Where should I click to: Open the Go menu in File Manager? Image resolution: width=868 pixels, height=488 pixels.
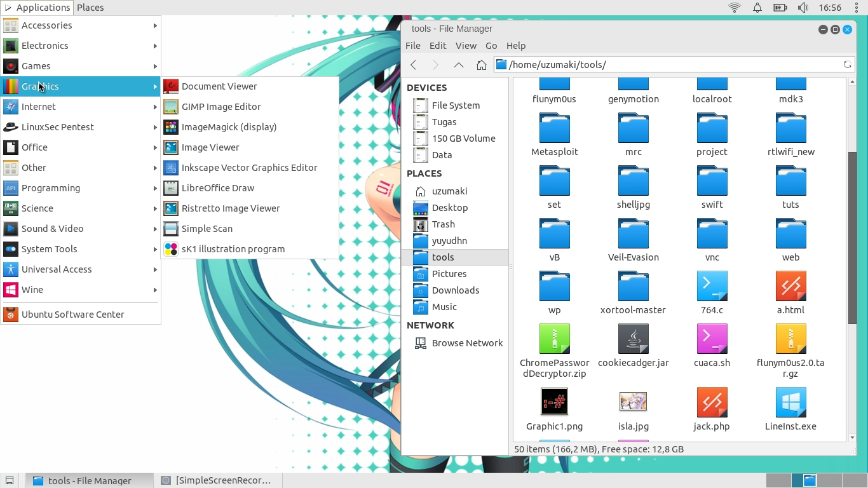[x=491, y=46]
